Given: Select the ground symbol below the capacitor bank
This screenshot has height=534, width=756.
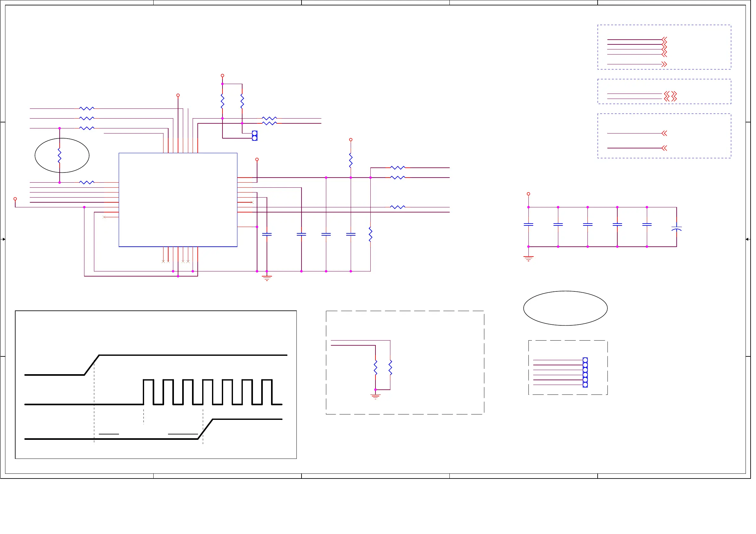Looking at the screenshot, I should [x=528, y=259].
